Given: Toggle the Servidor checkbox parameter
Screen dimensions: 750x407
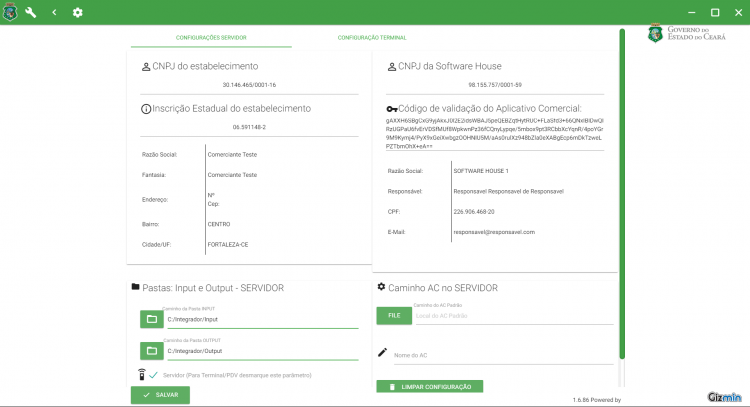Looking at the screenshot, I should pyautogui.click(x=153, y=375).
